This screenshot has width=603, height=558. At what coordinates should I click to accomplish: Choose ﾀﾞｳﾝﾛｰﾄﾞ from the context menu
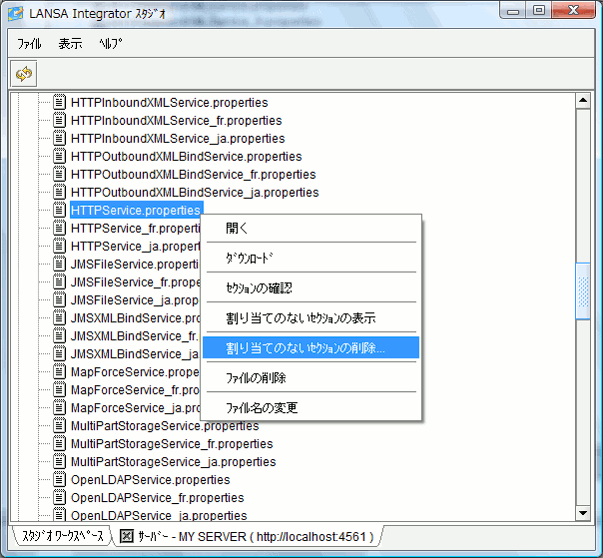311,258
